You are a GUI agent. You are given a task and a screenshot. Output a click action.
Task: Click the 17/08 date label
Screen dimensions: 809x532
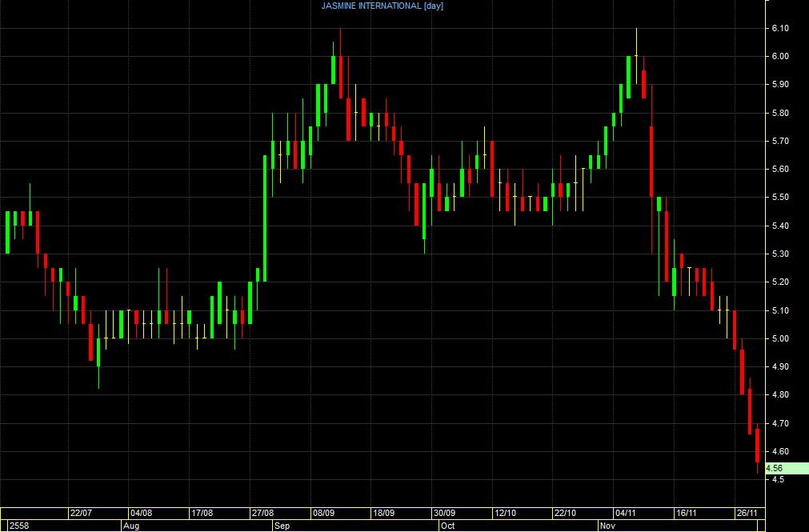pyautogui.click(x=202, y=514)
